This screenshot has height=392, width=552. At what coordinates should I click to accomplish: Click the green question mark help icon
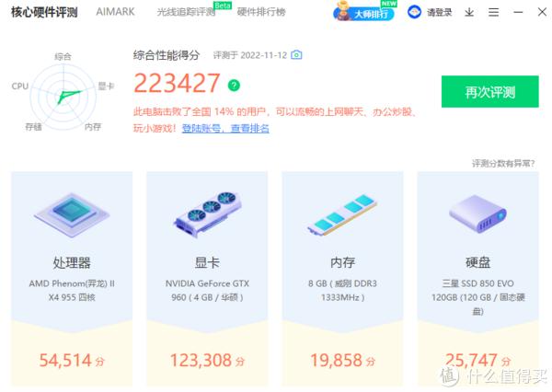tap(234, 86)
